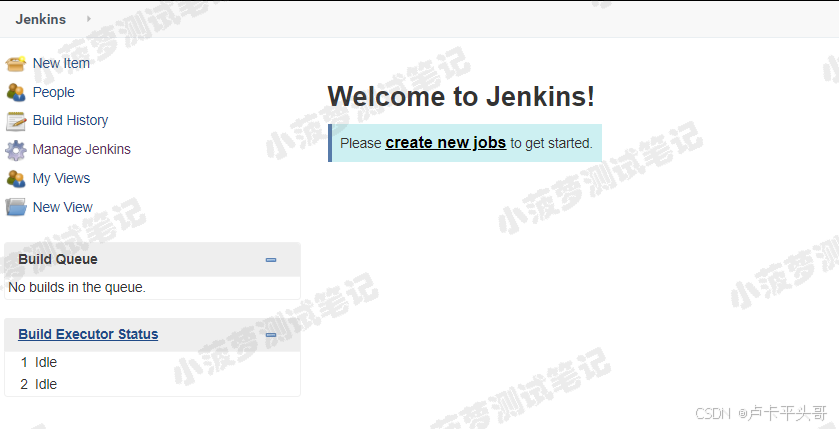This screenshot has height=429, width=839.
Task: Open the Build Executor Status link
Action: coord(88,334)
